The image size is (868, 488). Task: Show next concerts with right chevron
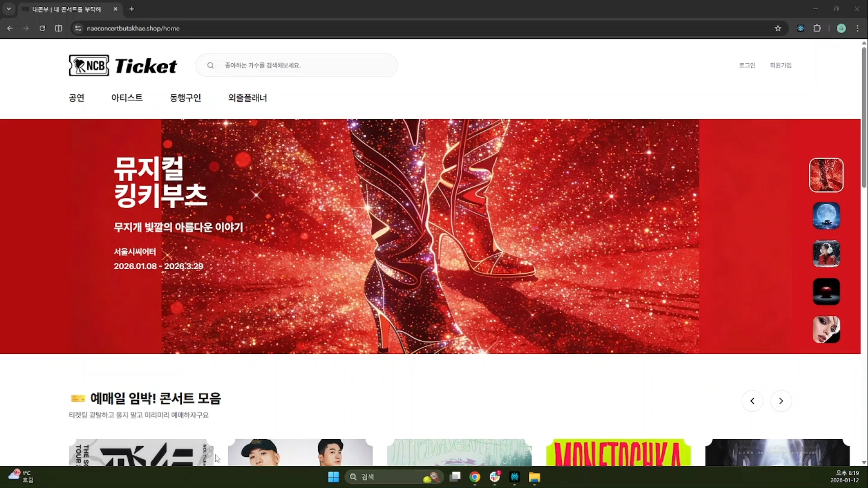781,401
